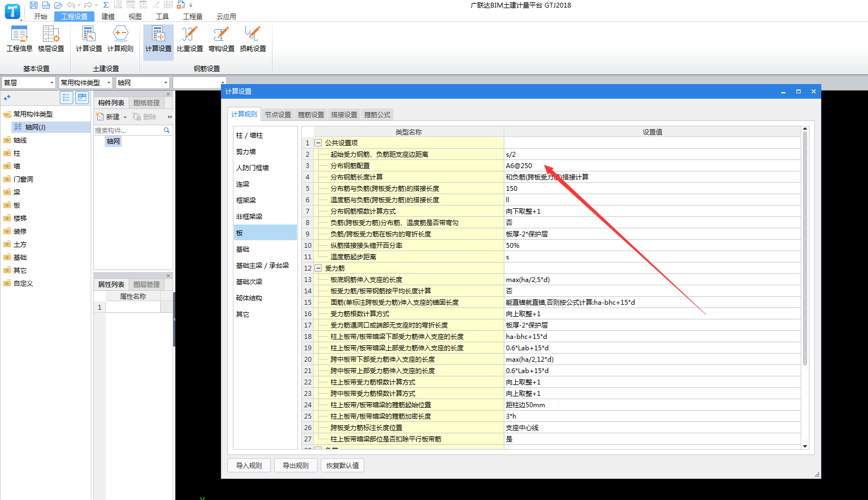Click the 导入规则 button
The height and width of the screenshot is (500, 868).
click(x=249, y=465)
